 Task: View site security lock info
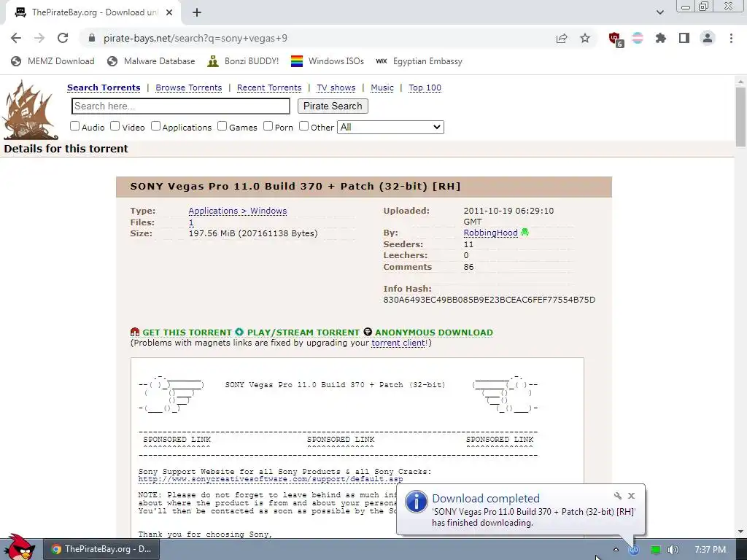[x=92, y=38]
